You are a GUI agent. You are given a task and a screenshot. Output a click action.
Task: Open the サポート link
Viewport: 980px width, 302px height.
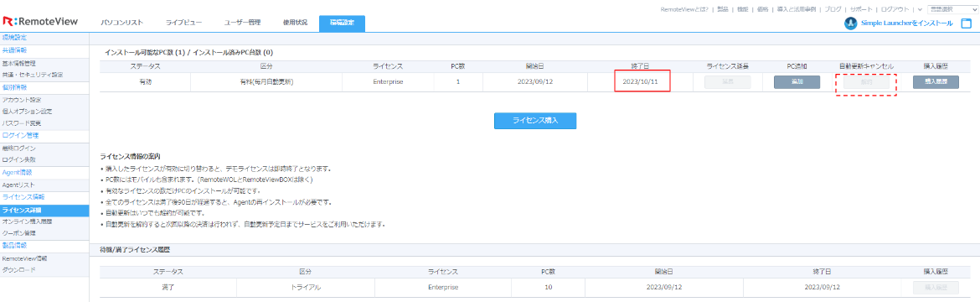coord(860,9)
